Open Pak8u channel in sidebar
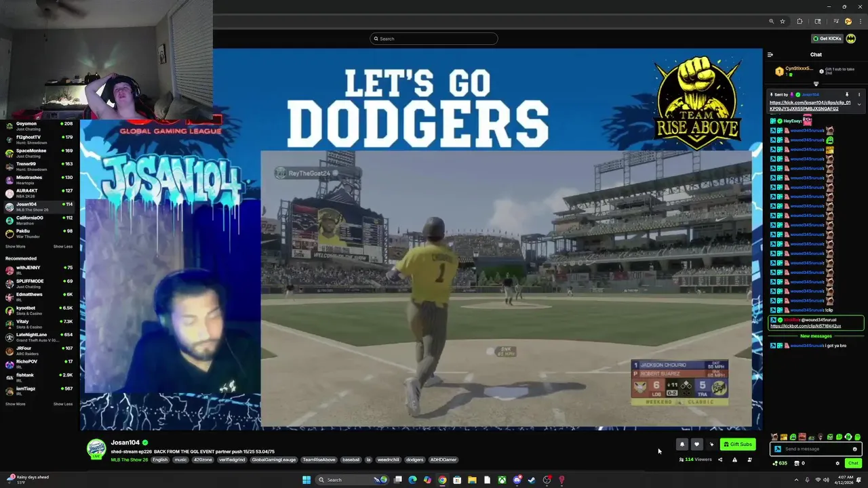Image resolution: width=868 pixels, height=488 pixels. tap(39, 233)
